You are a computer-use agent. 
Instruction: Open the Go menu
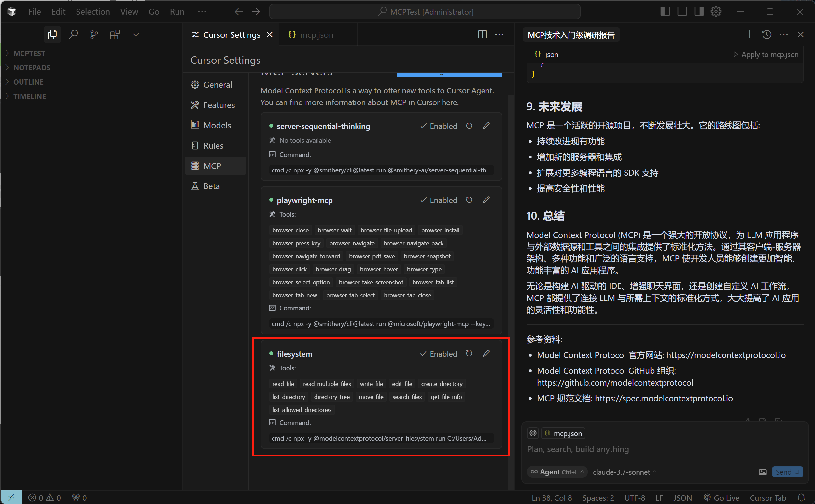click(x=154, y=12)
